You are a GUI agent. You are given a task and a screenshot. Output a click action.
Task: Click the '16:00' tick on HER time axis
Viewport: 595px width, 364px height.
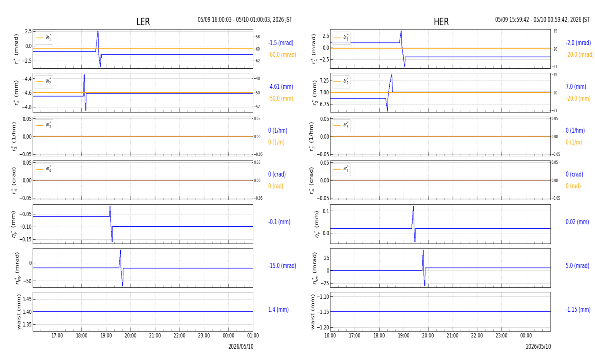tap(330, 336)
